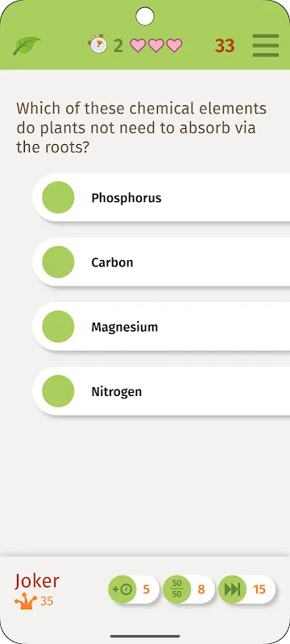290x644 pixels.
Task: Tap the stopwatch timer icon
Action: [97, 44]
